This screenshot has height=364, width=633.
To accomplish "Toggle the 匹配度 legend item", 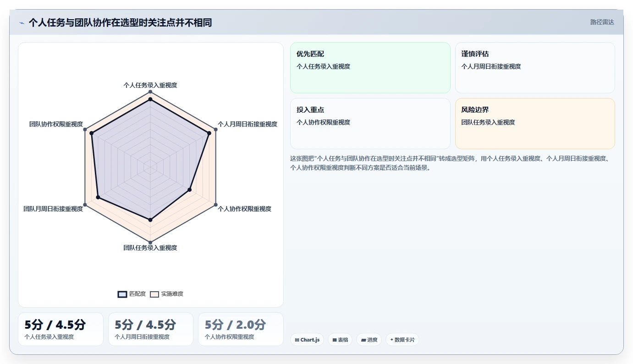I will pyautogui.click(x=132, y=294).
